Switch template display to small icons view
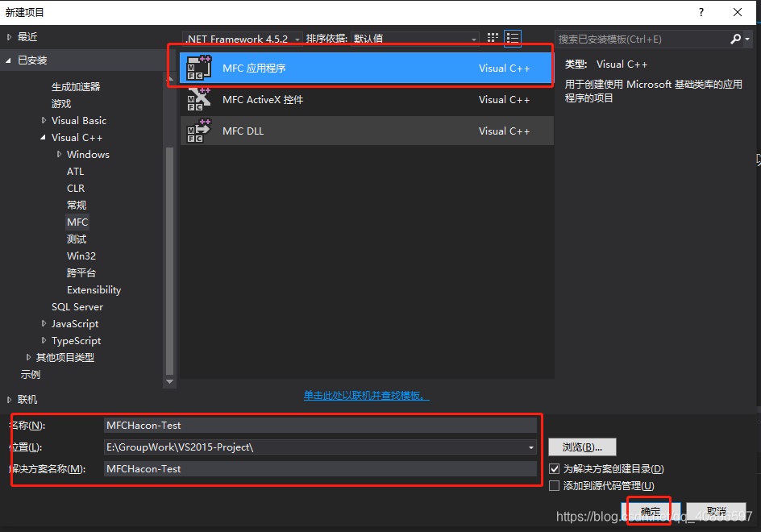The width and height of the screenshot is (761, 532). click(492, 37)
